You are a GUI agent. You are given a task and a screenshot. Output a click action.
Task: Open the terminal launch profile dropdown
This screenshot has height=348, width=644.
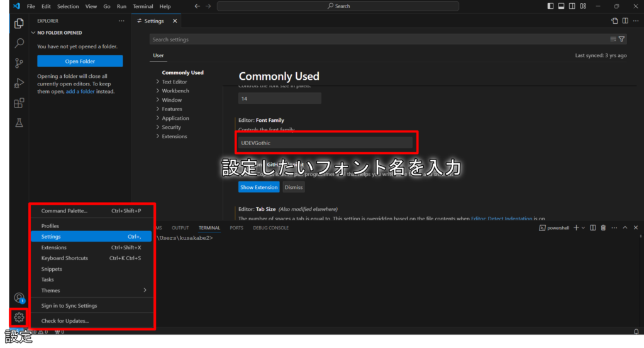click(583, 228)
